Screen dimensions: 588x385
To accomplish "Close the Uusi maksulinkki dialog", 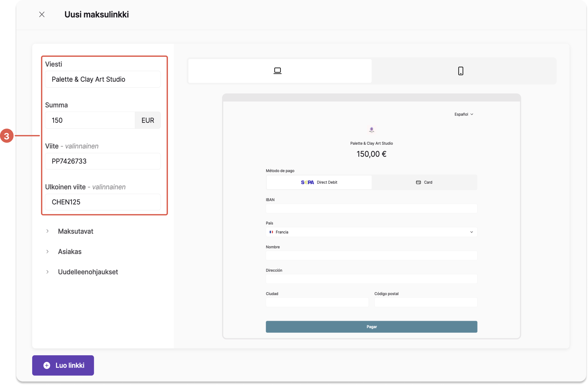I will [42, 14].
